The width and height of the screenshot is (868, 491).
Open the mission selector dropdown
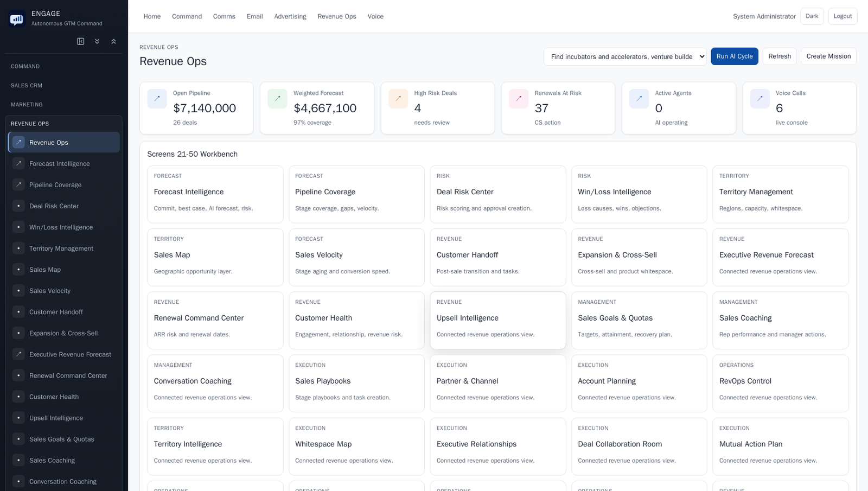click(625, 56)
